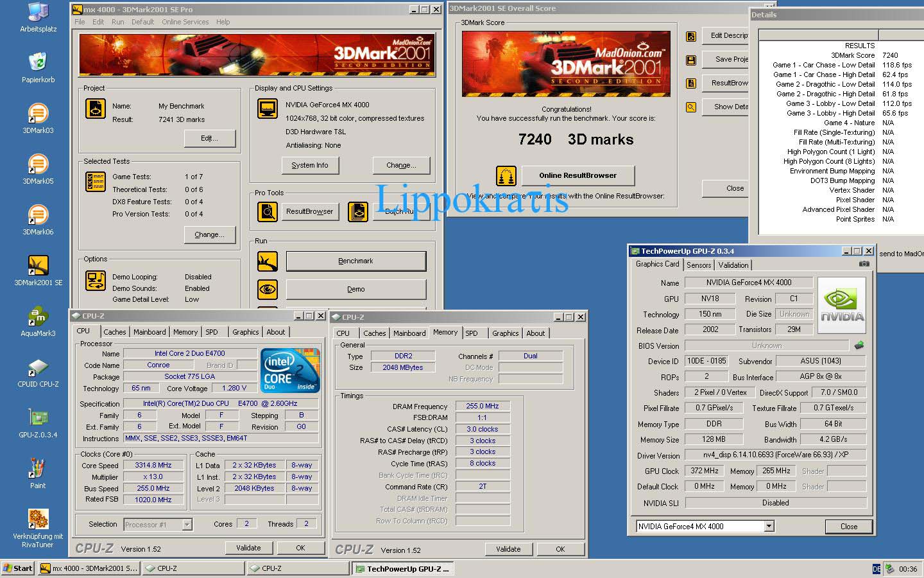Click OK in the right CPU-Z window
Viewport: 924px width, 578px height.
[560, 550]
